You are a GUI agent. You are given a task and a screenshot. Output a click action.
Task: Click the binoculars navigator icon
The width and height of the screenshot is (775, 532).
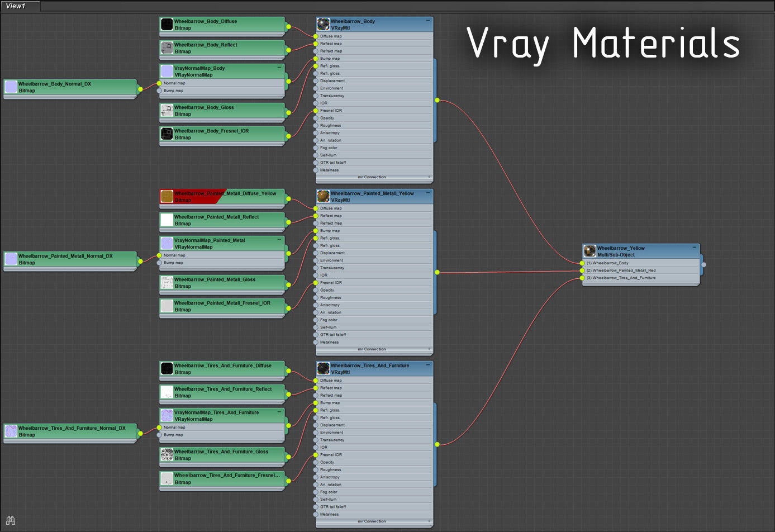tap(10, 520)
